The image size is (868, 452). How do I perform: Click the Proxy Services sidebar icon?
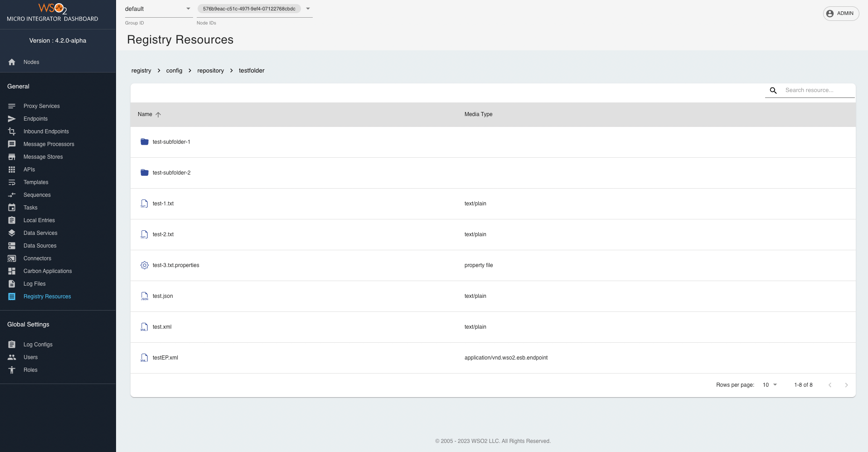(x=12, y=106)
